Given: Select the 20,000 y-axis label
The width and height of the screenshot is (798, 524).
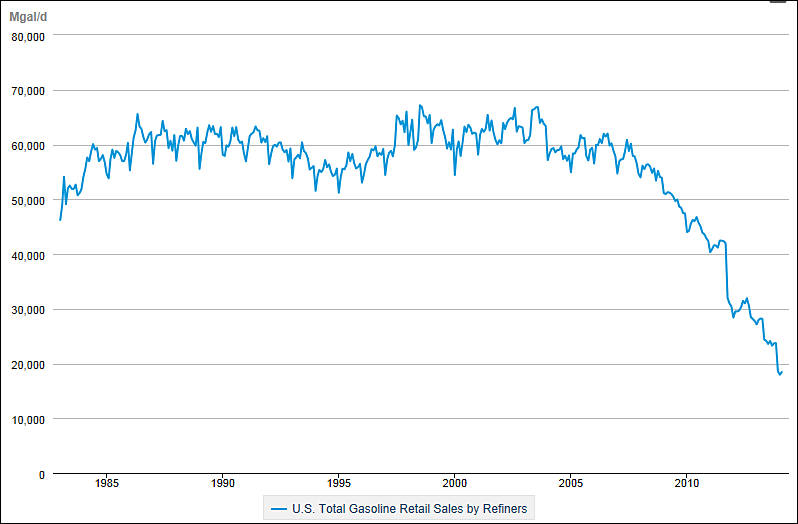Looking at the screenshot, I should 28,365.
